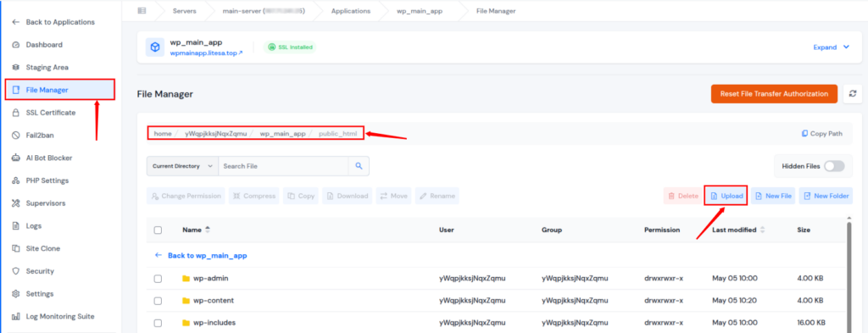This screenshot has height=333, width=868.
Task: Click Copy toolbar button
Action: (301, 196)
